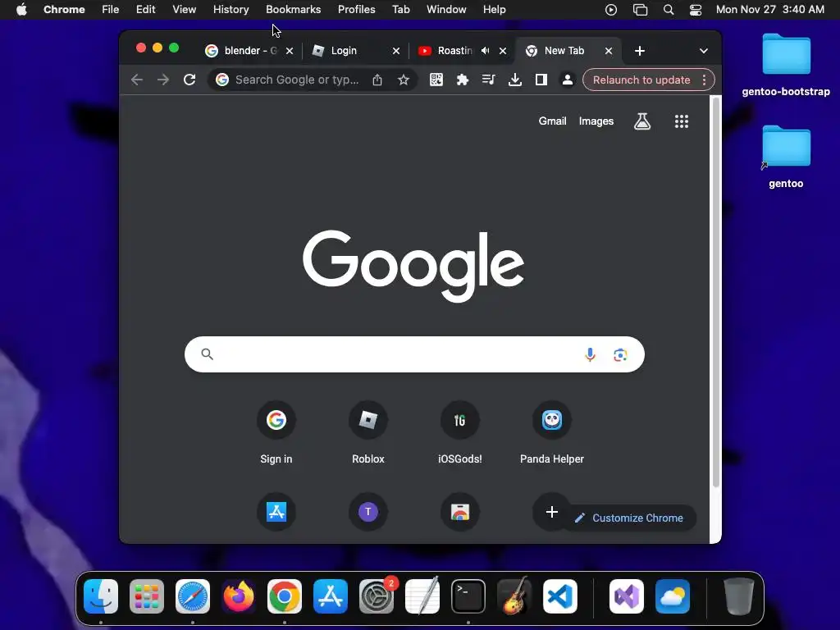Image resolution: width=840 pixels, height=630 pixels.
Task: Open the Google apps grid
Action: 682,121
